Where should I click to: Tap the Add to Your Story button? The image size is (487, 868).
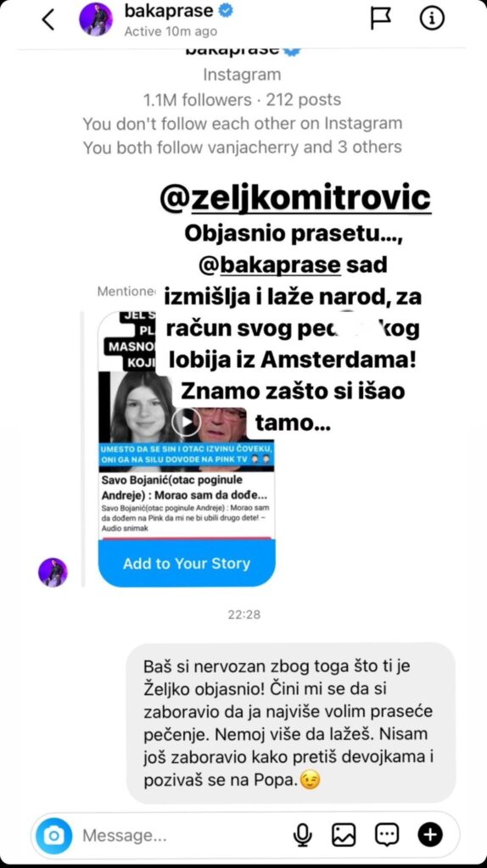[186, 564]
